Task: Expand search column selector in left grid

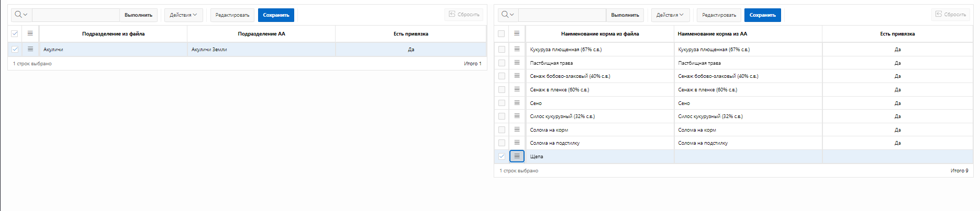Action: 21,15
